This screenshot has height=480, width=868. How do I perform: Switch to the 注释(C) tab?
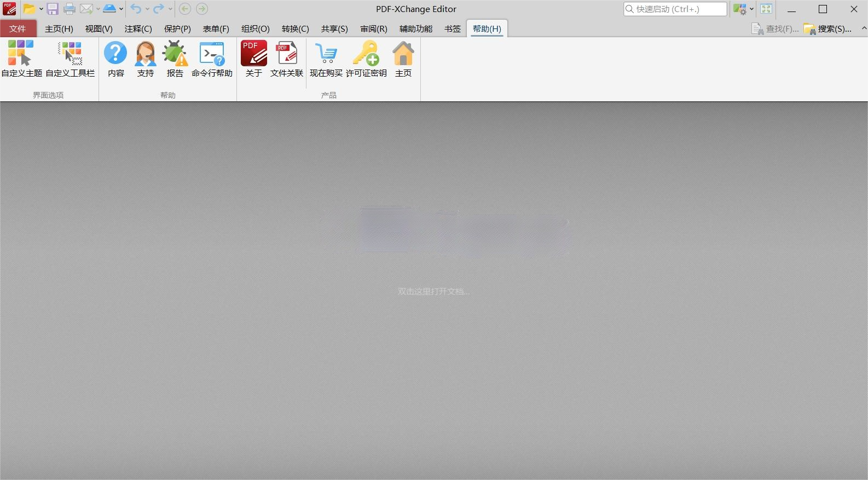pyautogui.click(x=138, y=29)
